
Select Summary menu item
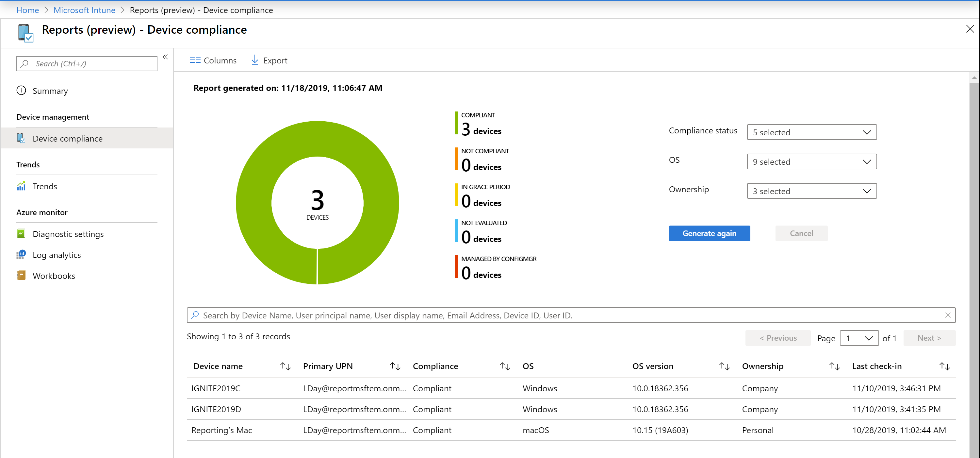click(x=50, y=91)
